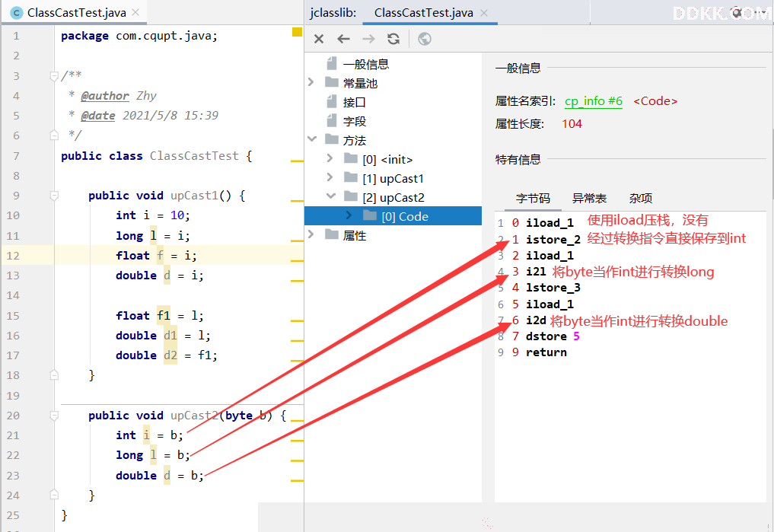Click the fold end marker at line 24
Image resolution: width=774 pixels, height=532 pixels.
click(x=54, y=495)
